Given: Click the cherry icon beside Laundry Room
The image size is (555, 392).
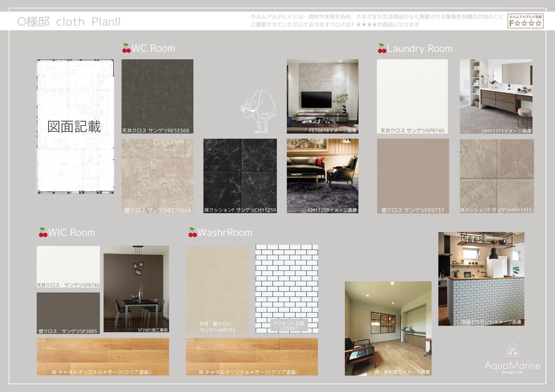Looking at the screenshot, I should (382, 48).
